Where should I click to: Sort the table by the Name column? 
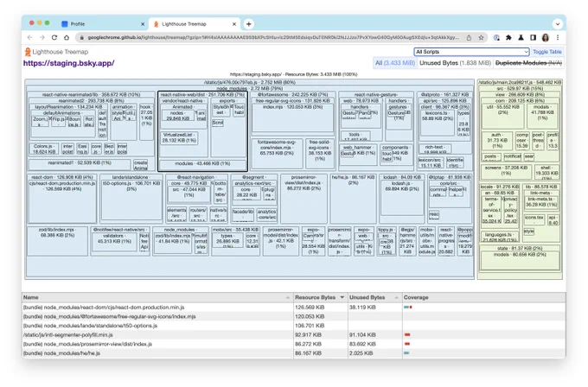click(157, 297)
